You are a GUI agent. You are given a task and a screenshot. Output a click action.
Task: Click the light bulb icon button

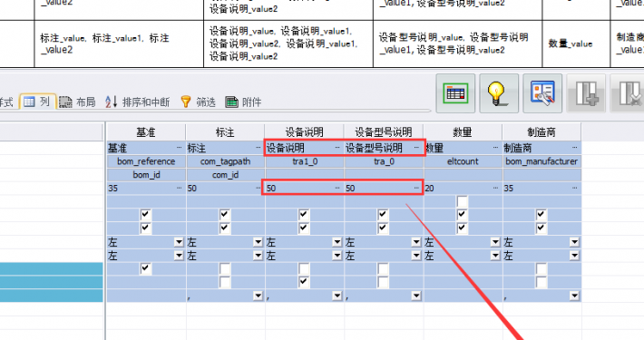[x=499, y=93]
